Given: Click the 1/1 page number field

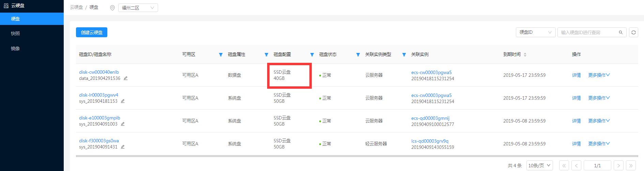Looking at the screenshot, I should tap(597, 166).
